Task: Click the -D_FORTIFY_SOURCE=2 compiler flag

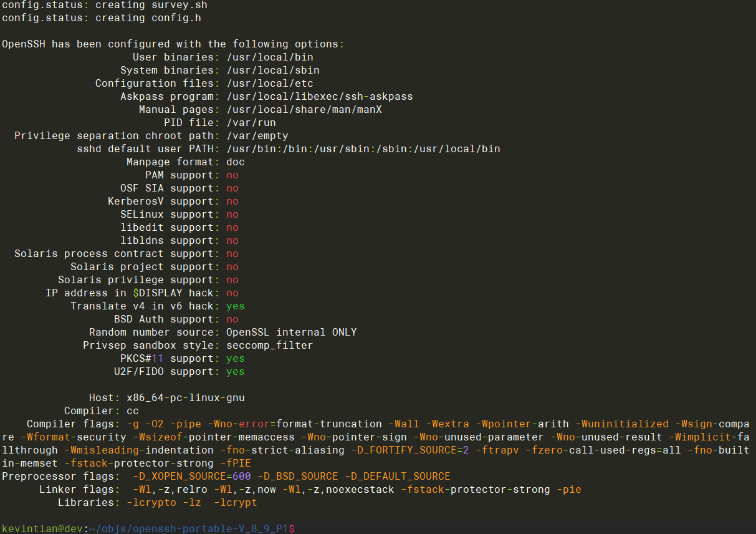Action: coord(409,450)
